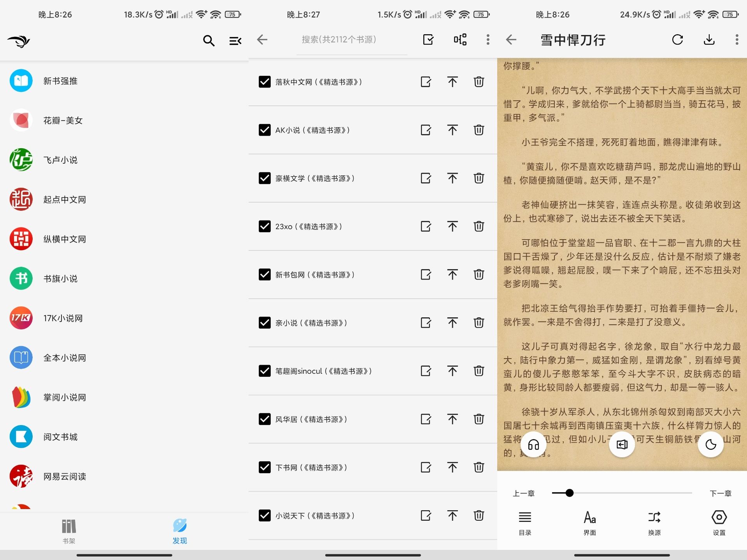This screenshot has height=560, width=747.
Task: Go back from the book source list
Action: coord(262,40)
